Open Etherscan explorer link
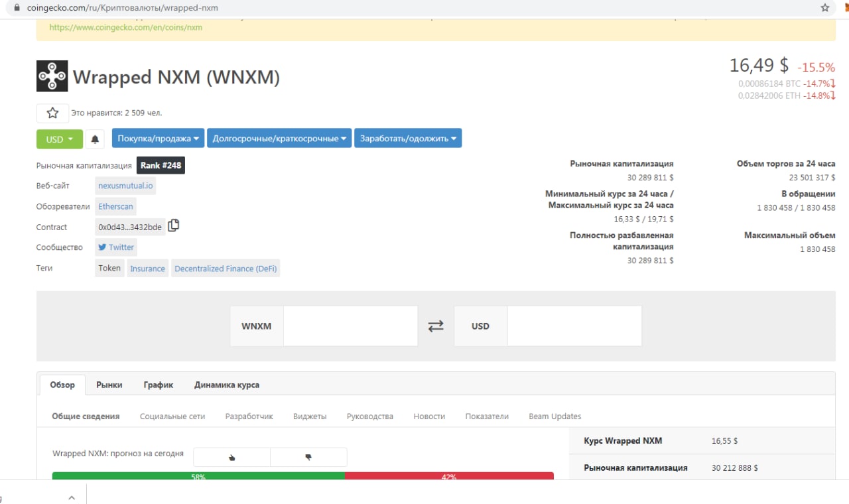 116,206
